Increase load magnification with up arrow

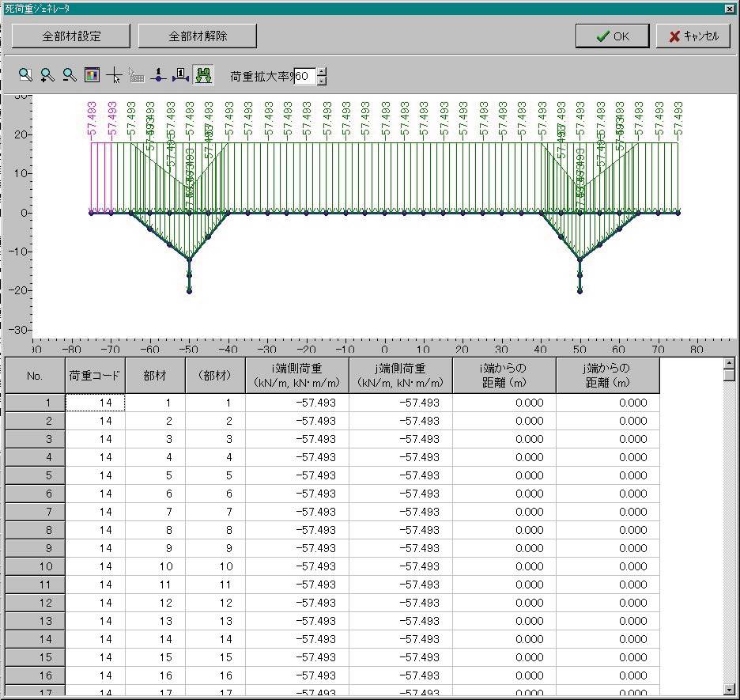pos(322,72)
